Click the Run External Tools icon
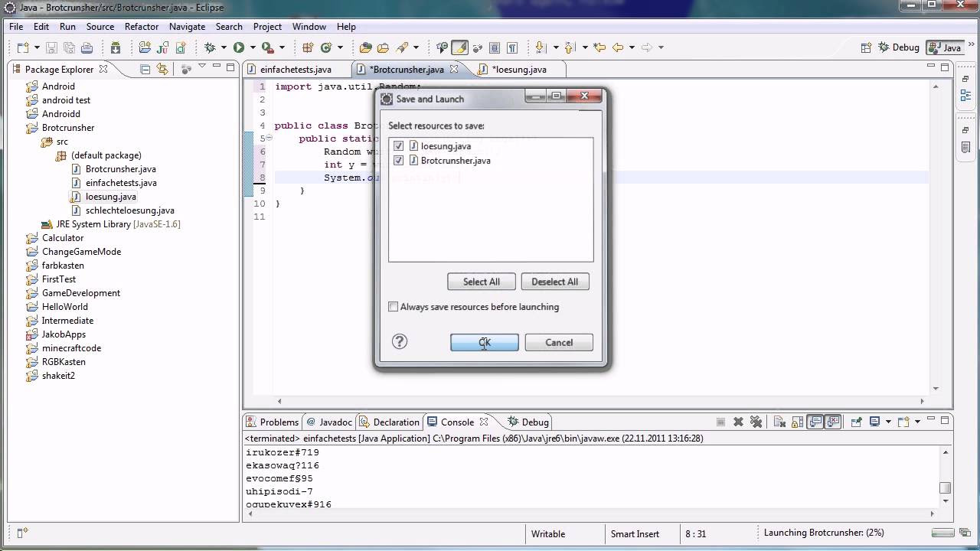 pos(268,47)
